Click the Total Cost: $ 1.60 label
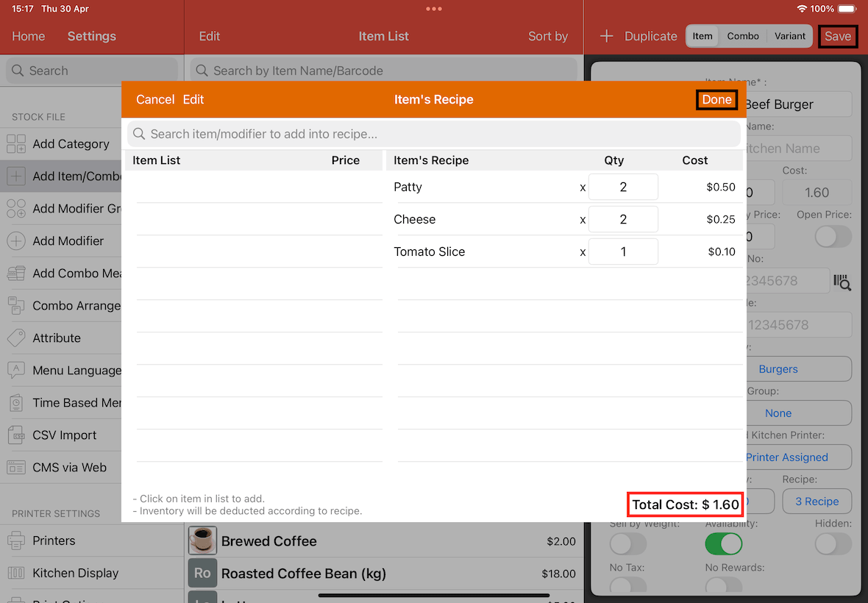The height and width of the screenshot is (603, 868). tap(685, 504)
